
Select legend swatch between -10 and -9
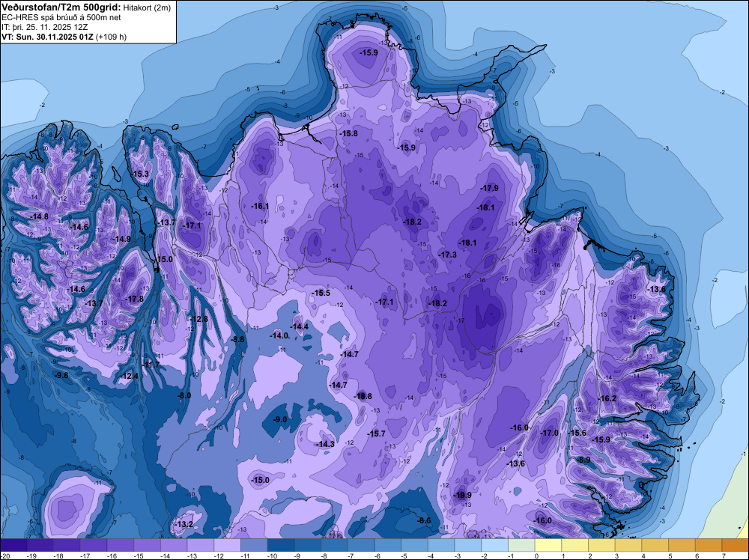coord(281,544)
